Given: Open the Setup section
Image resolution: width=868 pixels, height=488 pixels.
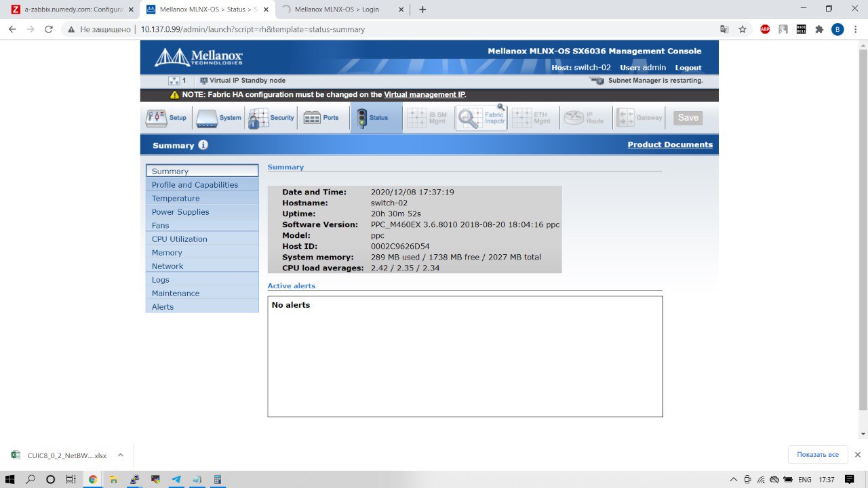Looking at the screenshot, I should [x=166, y=118].
